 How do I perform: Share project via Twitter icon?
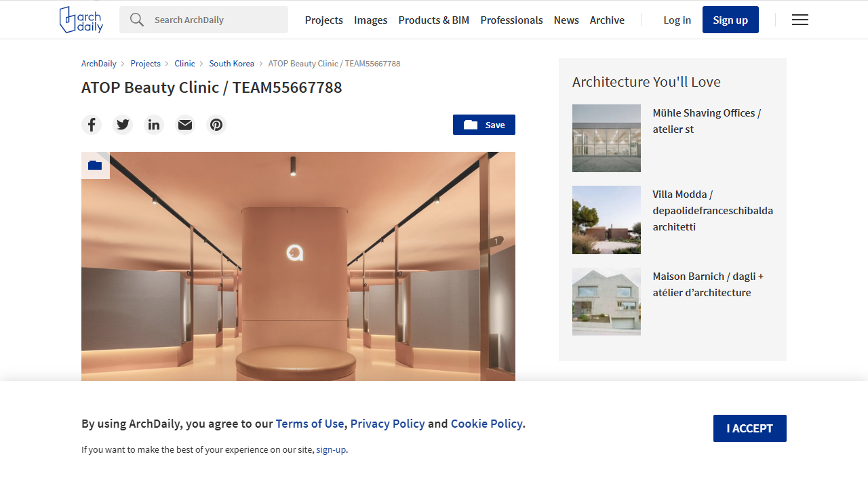123,125
